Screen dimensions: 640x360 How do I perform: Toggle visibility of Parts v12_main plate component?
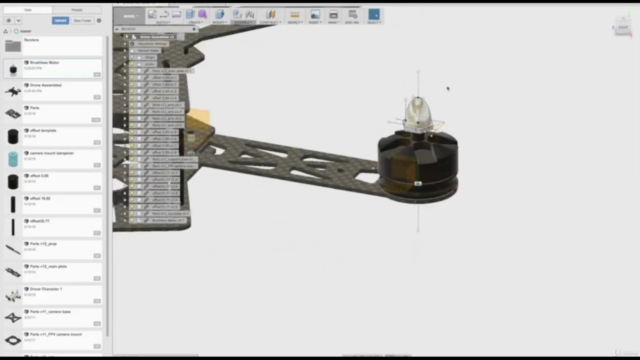pyautogui.click(x=132, y=71)
